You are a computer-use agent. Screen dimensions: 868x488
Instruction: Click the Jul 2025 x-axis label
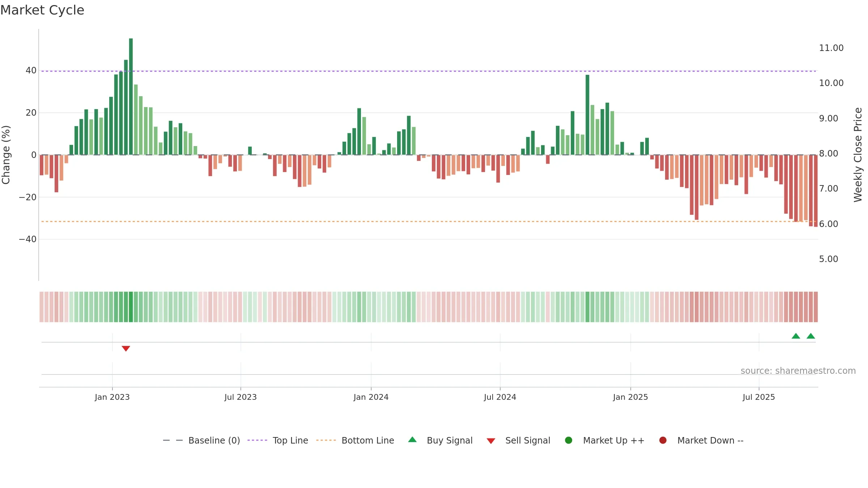click(759, 397)
